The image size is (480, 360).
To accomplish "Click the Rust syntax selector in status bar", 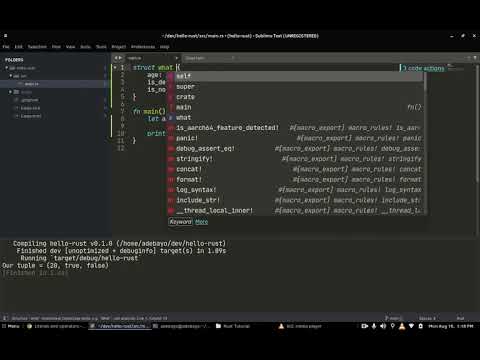I will 460,318.
